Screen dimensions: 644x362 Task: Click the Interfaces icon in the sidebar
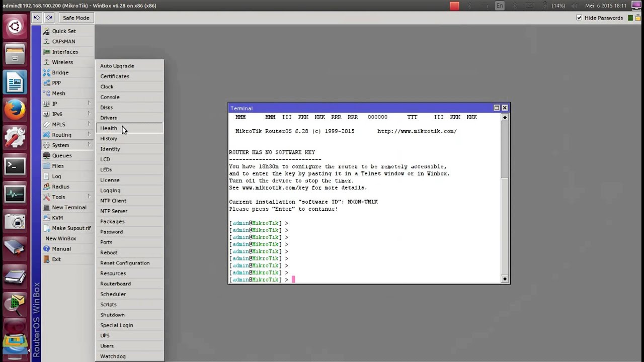click(47, 52)
